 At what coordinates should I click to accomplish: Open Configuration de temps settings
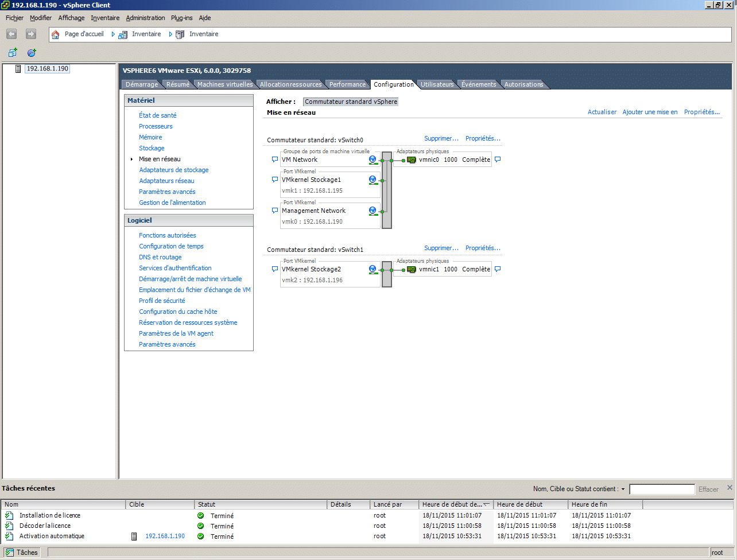(x=171, y=246)
